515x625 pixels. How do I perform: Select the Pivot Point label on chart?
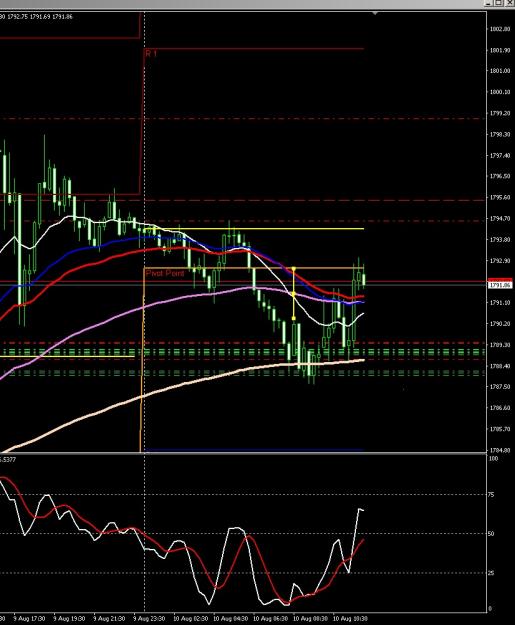[x=165, y=273]
